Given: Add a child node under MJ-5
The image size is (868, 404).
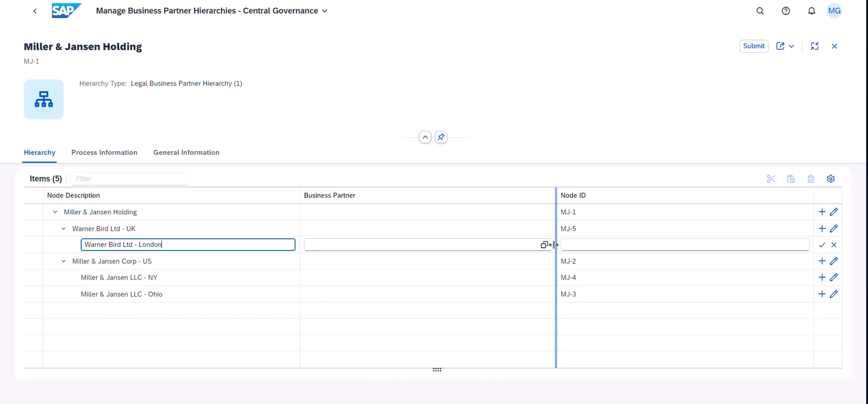Looking at the screenshot, I should (822, 228).
